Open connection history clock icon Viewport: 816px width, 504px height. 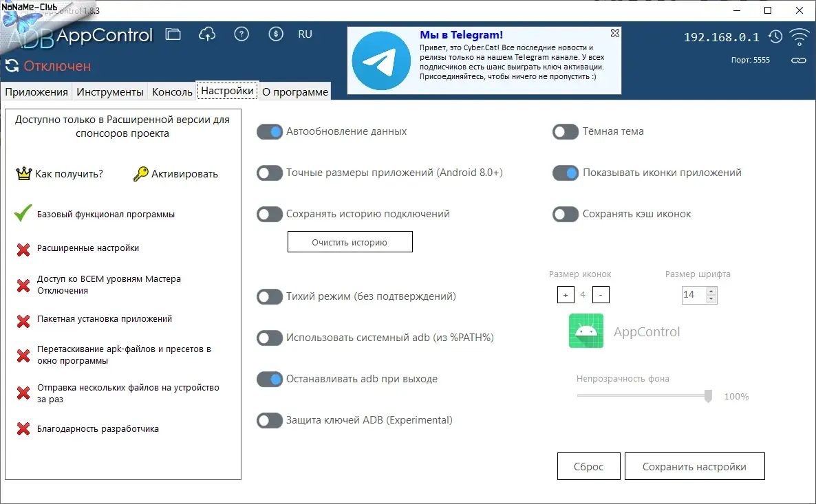pyautogui.click(x=775, y=36)
